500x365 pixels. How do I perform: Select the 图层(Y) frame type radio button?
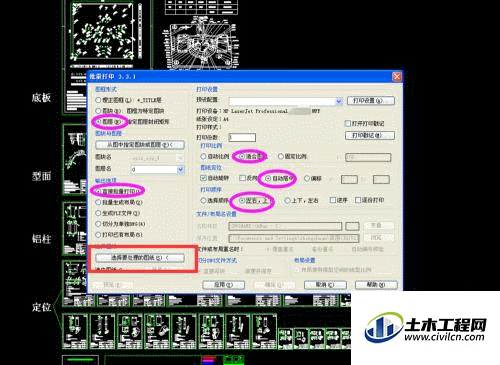pyautogui.click(x=98, y=122)
